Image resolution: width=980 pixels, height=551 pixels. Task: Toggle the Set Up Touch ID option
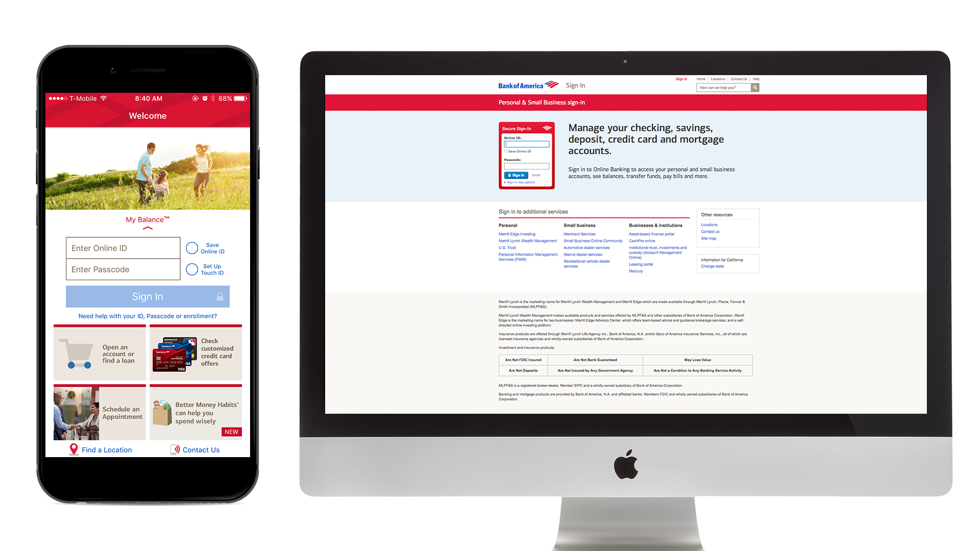point(191,269)
